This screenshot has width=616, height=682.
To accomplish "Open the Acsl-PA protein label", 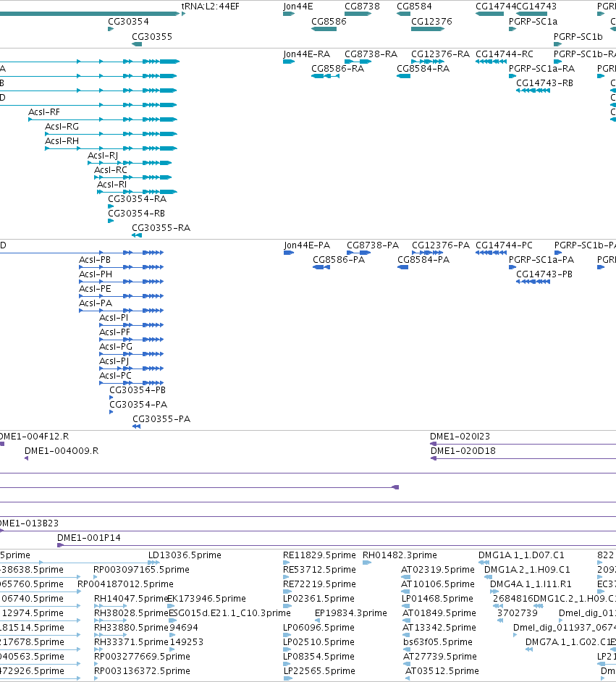I will tap(96, 303).
